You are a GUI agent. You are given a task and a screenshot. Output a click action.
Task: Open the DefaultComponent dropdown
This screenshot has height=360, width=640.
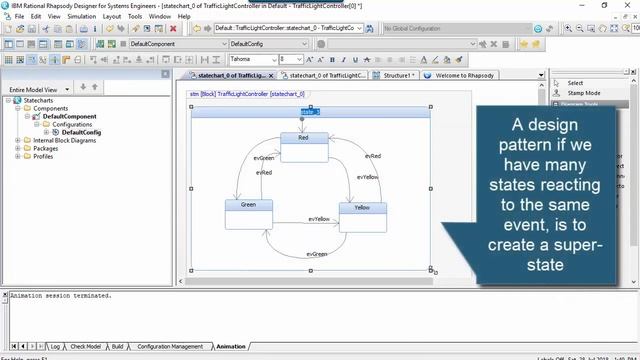pos(224,44)
